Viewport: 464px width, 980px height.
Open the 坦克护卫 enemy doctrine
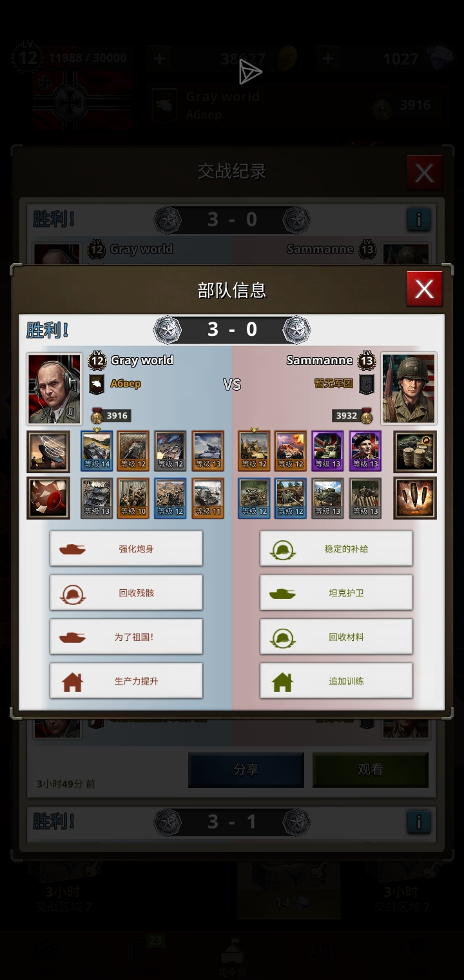(x=336, y=593)
